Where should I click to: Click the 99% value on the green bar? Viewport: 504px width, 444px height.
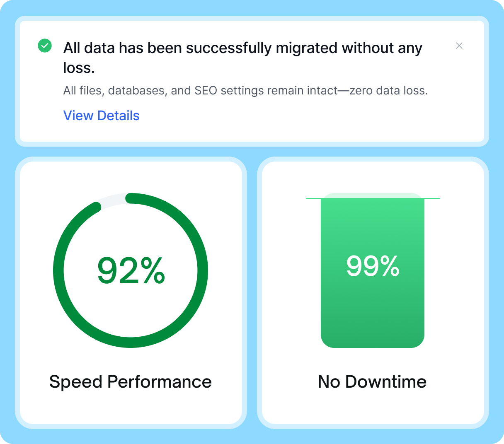click(x=373, y=266)
